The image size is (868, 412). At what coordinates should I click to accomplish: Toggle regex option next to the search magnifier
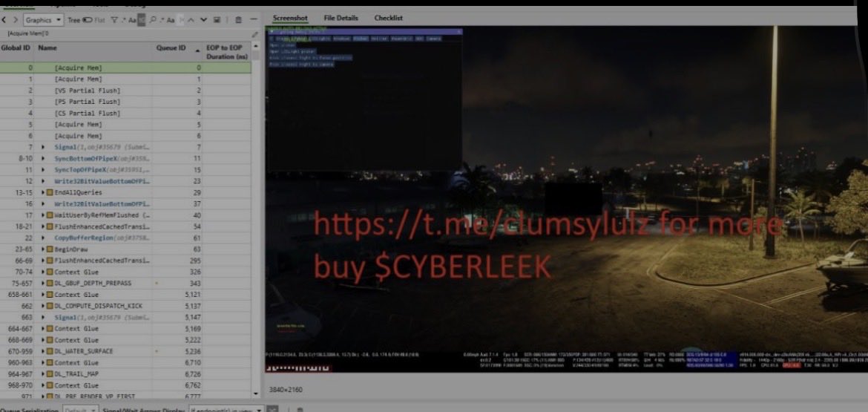(162, 20)
